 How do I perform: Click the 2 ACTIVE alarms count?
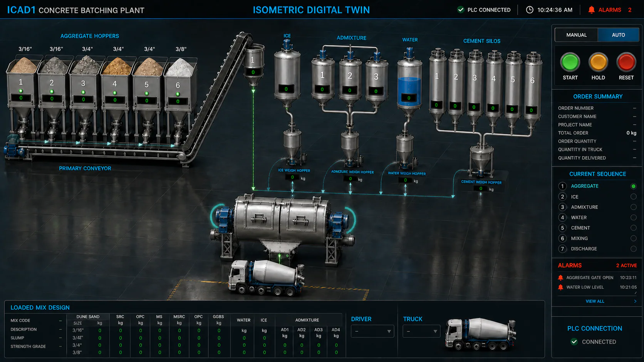626,265
